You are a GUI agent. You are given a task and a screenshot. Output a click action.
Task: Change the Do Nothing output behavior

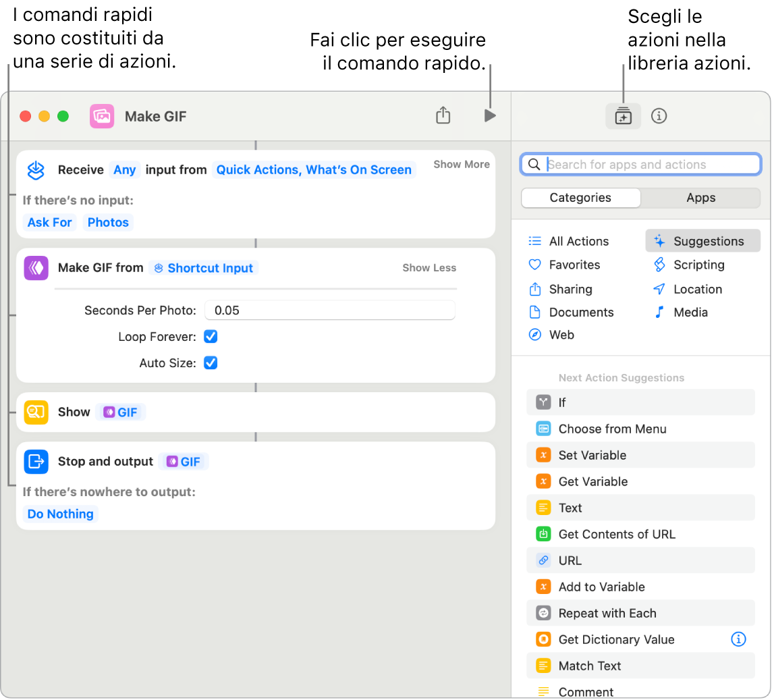[x=59, y=514]
